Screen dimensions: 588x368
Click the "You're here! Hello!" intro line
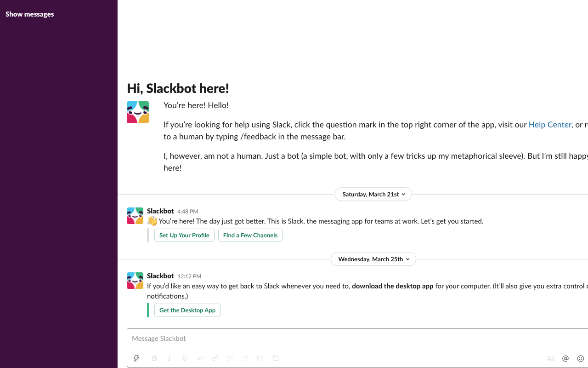click(x=196, y=105)
